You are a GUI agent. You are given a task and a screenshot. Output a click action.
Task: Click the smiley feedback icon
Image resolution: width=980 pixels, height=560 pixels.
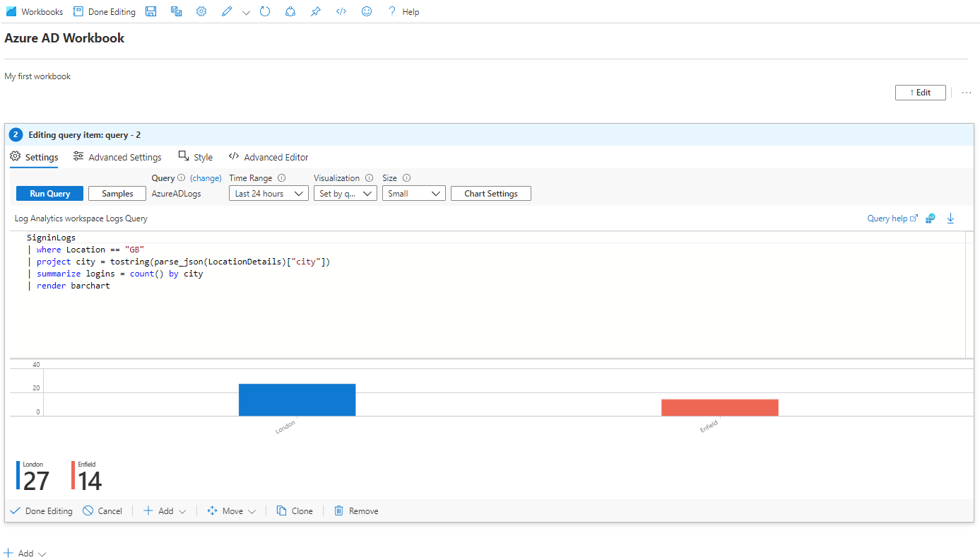point(366,12)
